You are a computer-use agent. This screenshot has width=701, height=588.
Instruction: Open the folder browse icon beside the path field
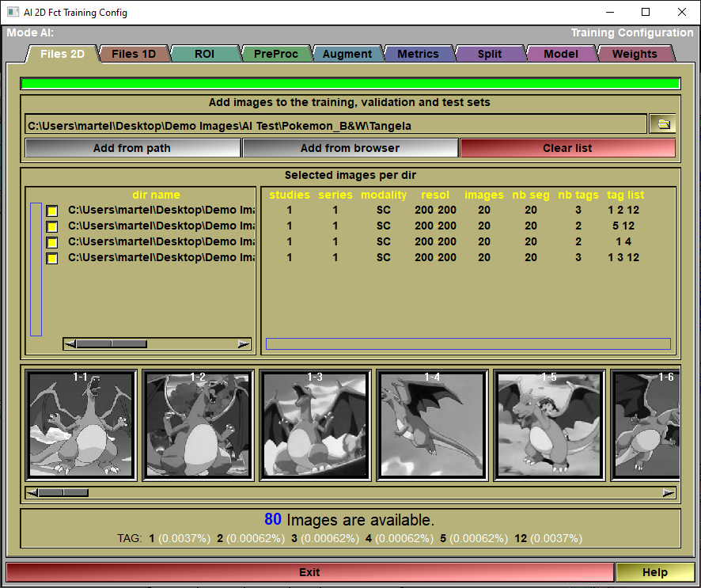(x=662, y=124)
